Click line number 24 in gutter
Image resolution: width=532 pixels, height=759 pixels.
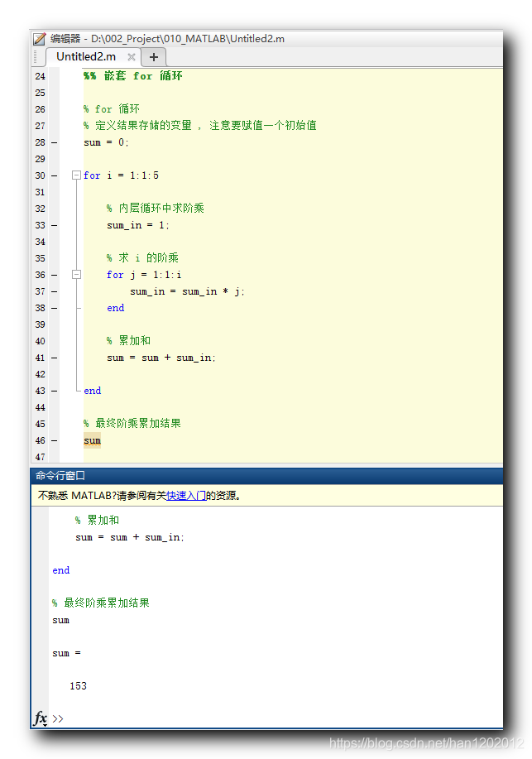(x=41, y=76)
